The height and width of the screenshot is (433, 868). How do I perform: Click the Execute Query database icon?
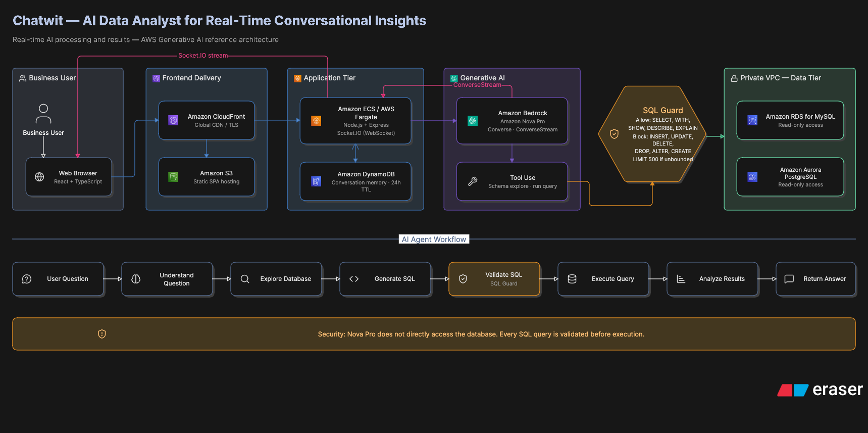coord(572,279)
